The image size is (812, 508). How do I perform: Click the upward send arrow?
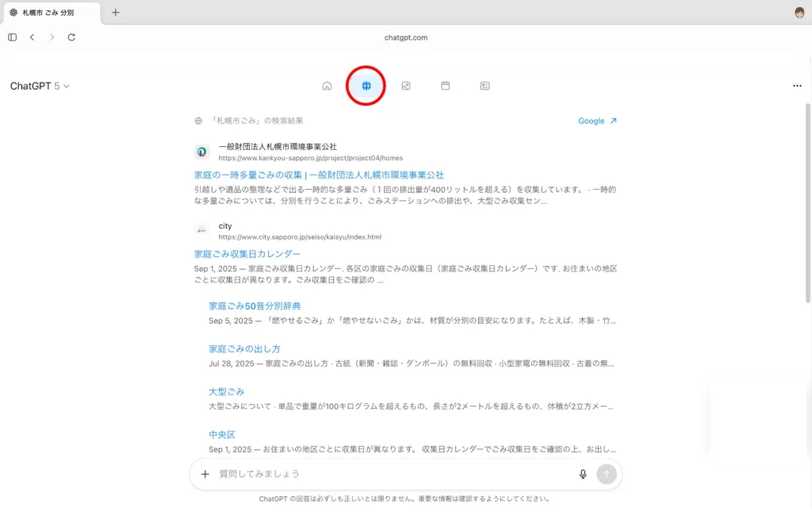[x=607, y=474]
